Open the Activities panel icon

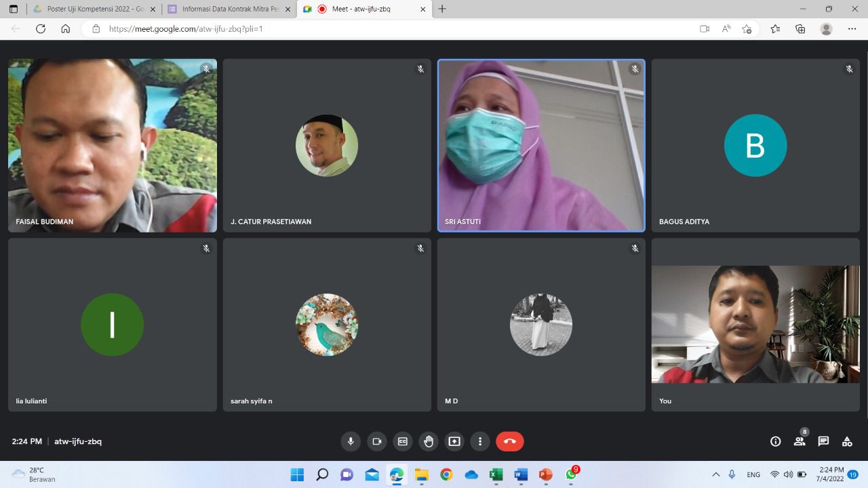pos(847,441)
